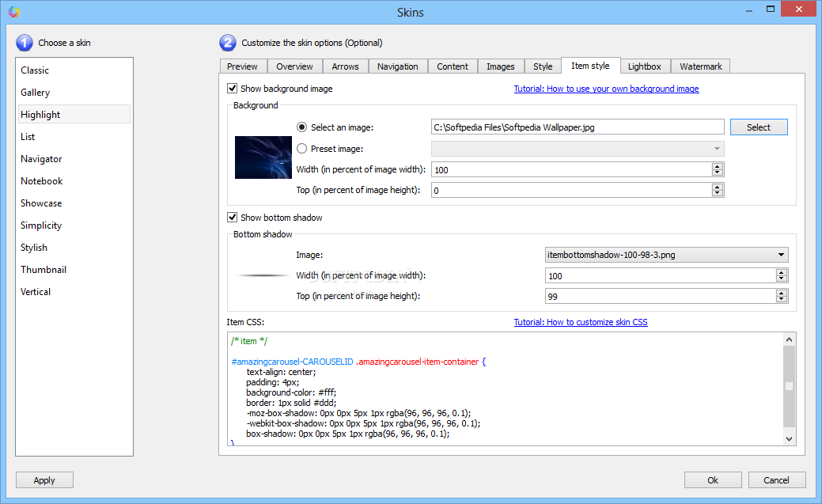This screenshot has height=504, width=822.
Task: Select the Navigator skin
Action: click(x=74, y=159)
